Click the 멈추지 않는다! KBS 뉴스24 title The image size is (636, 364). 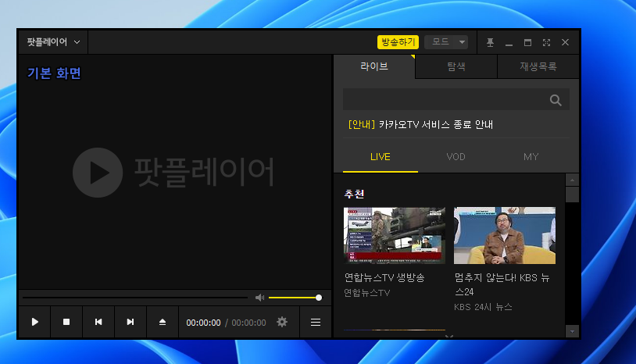pos(502,284)
